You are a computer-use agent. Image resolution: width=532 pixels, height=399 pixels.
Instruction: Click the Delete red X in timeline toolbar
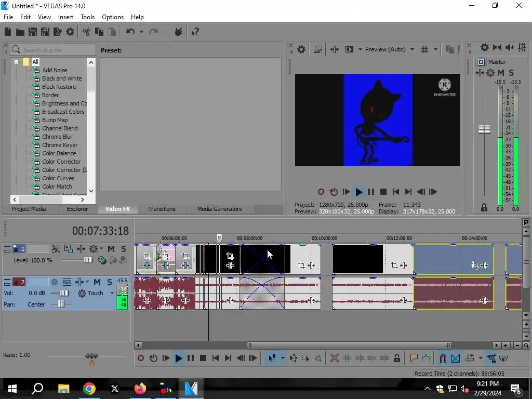point(334,358)
